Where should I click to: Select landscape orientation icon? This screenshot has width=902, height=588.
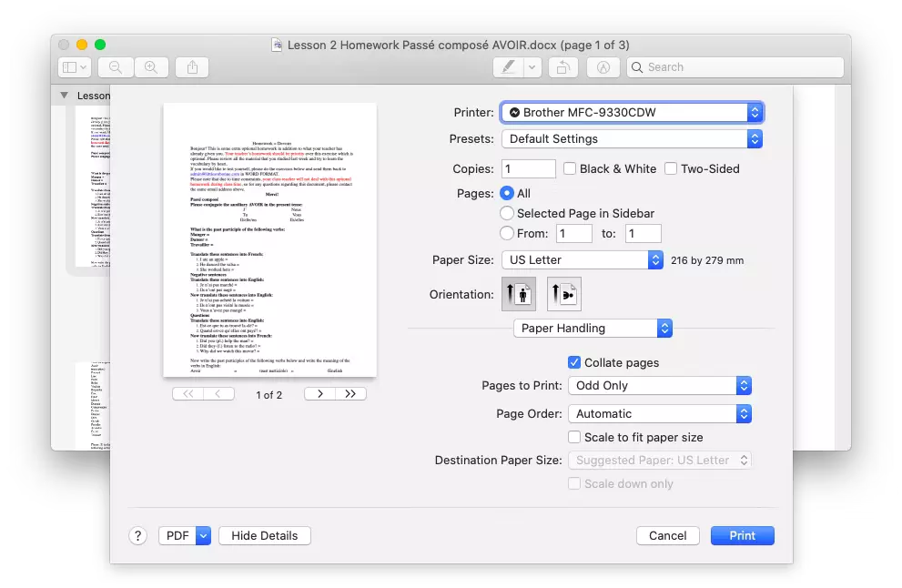click(563, 294)
